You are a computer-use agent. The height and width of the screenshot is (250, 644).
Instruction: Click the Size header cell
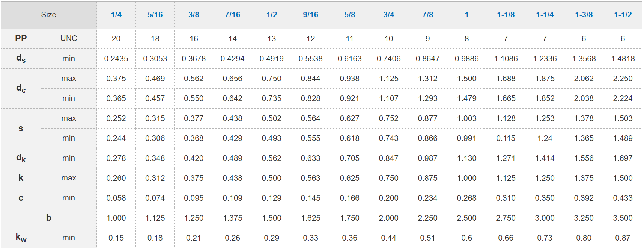pyautogui.click(x=49, y=15)
